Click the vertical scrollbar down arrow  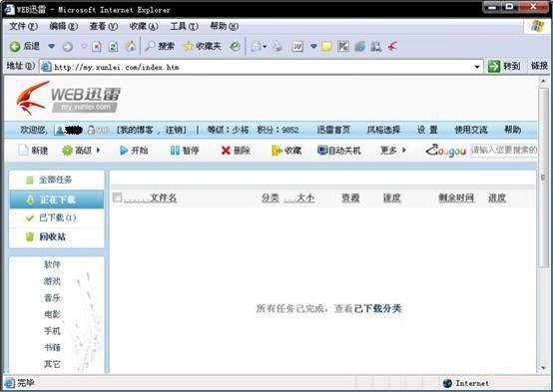click(543, 368)
